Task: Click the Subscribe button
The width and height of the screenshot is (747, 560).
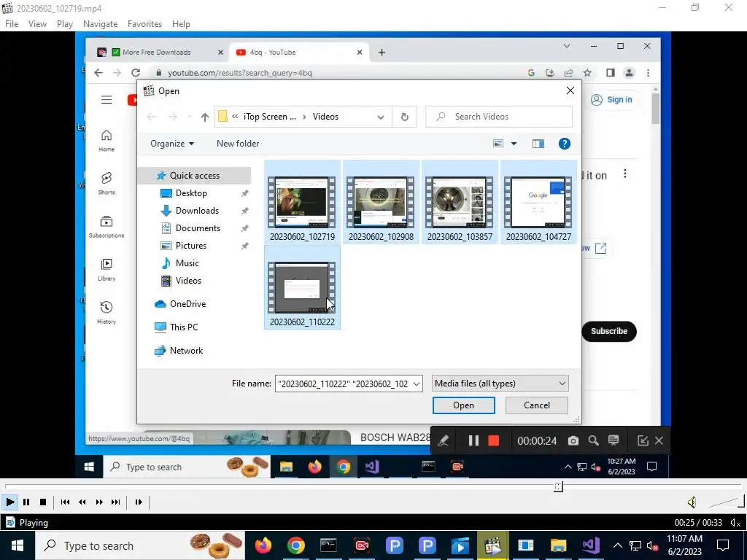Action: (x=609, y=332)
